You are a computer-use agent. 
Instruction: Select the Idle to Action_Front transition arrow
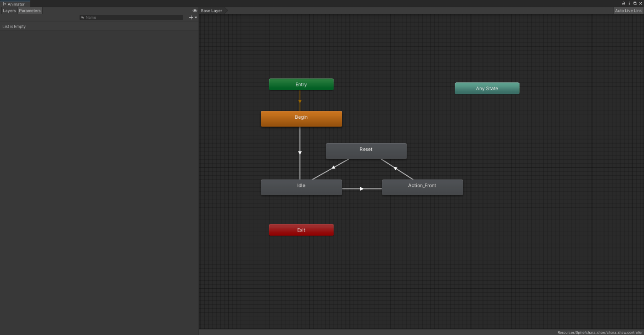(x=362, y=189)
